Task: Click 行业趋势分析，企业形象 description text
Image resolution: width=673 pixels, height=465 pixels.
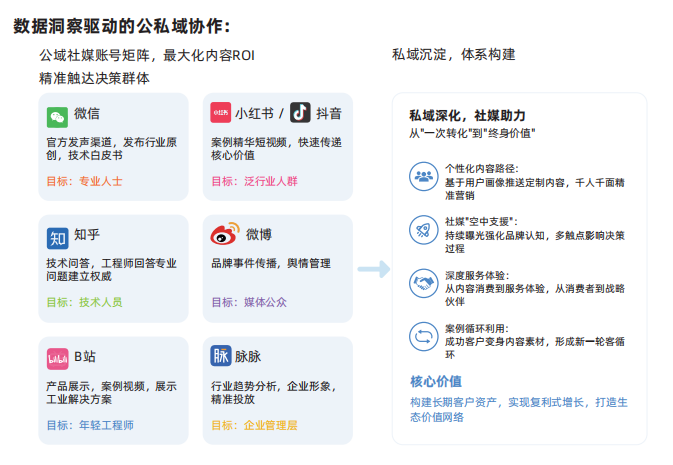Action: (x=273, y=392)
